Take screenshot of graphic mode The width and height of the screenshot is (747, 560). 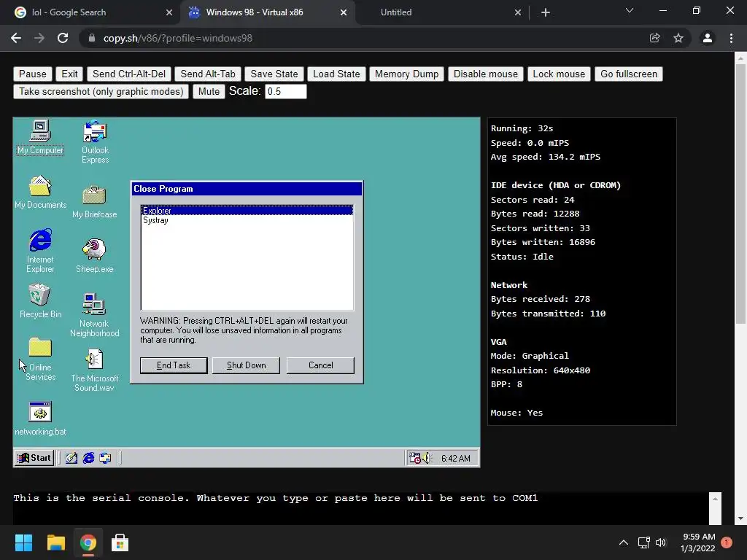point(101,91)
